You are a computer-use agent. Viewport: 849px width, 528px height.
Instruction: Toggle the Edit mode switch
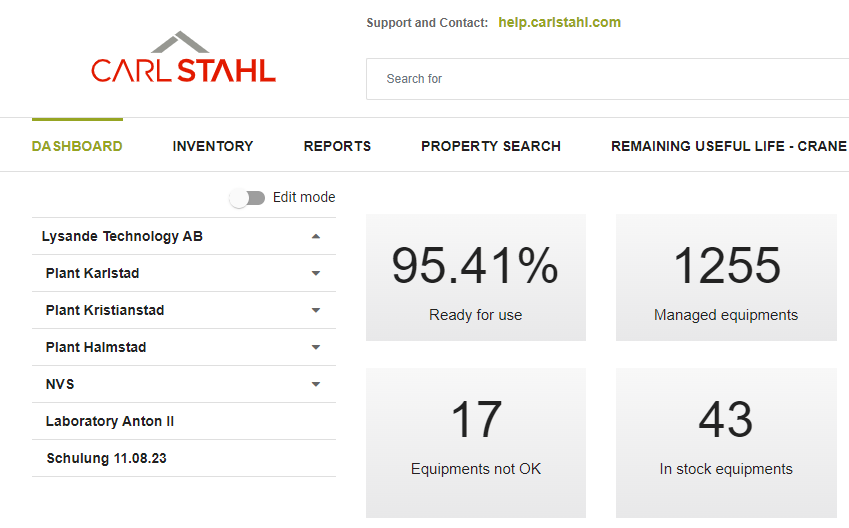point(247,198)
